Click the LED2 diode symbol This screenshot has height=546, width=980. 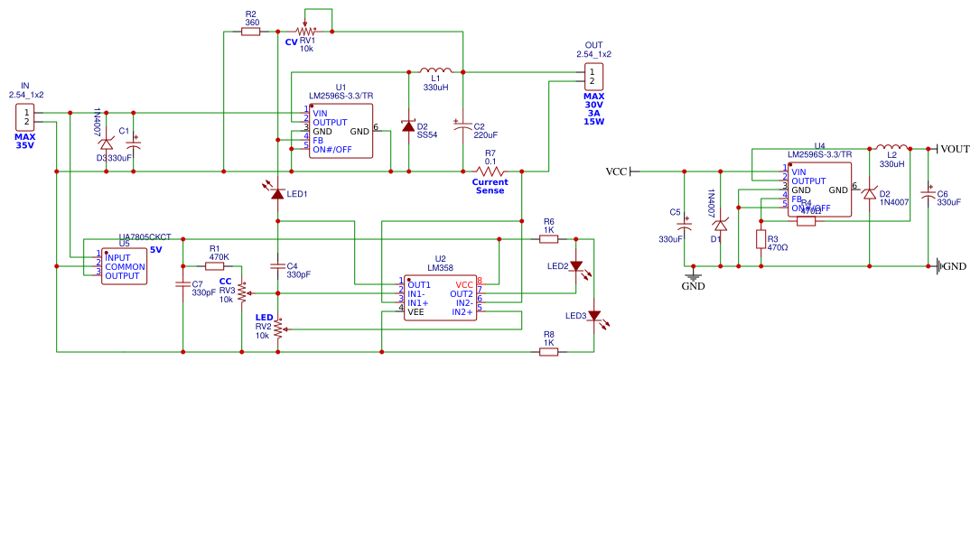(578, 268)
